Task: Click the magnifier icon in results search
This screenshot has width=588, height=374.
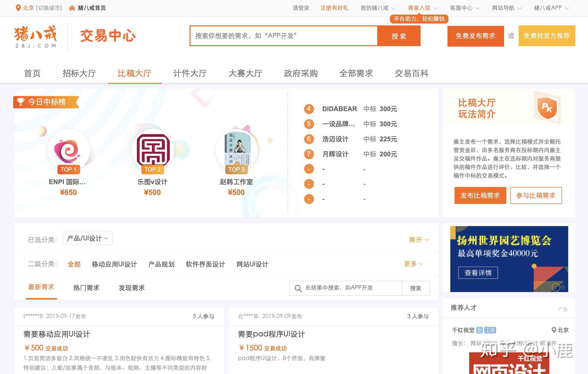Action: click(298, 288)
